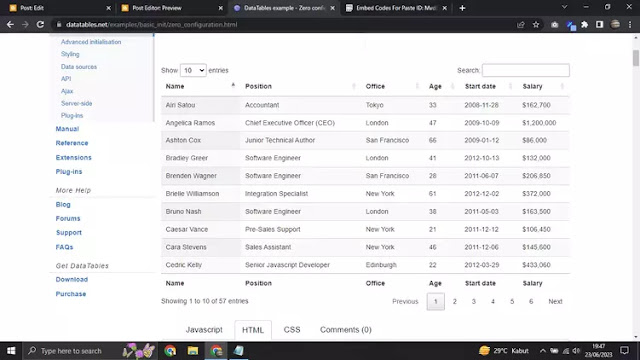Open the share page icon in address bar
640x360 pixels.
coord(520,24)
